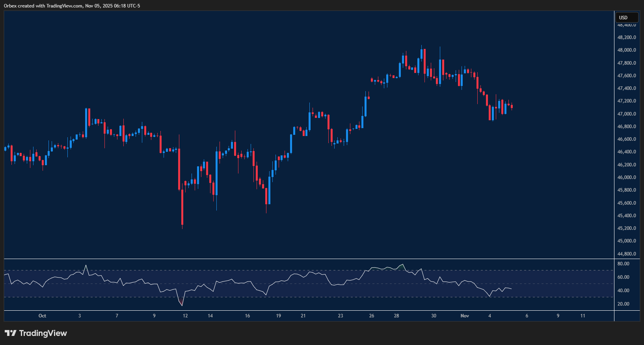Click the 45,200.0 price axis label
The image size is (644, 345).
626,228
